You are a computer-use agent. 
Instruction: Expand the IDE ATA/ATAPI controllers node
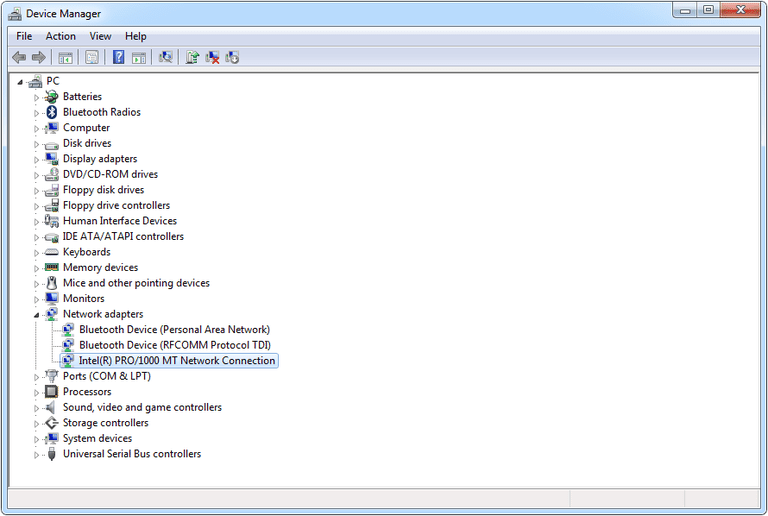pos(36,237)
